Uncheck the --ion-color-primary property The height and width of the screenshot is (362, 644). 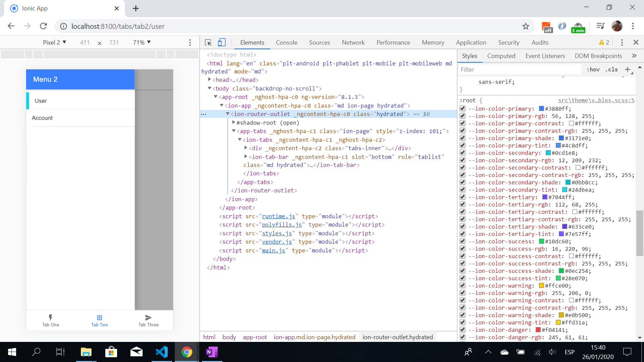463,109
